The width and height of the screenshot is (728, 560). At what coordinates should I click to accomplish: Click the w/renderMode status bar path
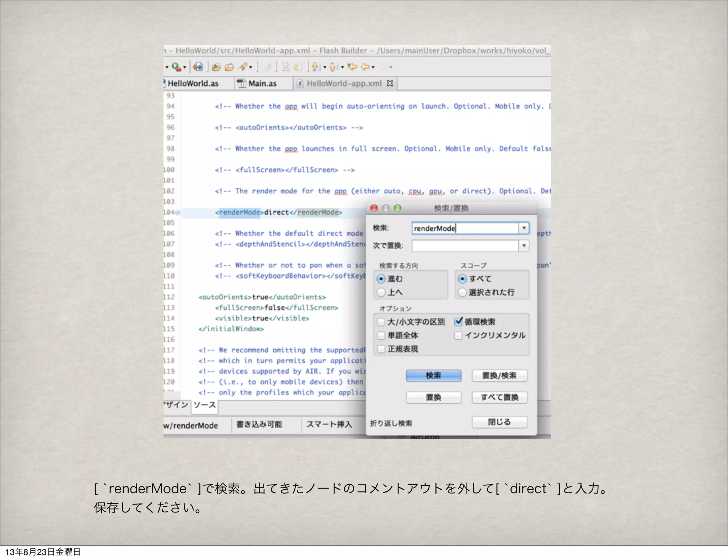pyautogui.click(x=191, y=425)
